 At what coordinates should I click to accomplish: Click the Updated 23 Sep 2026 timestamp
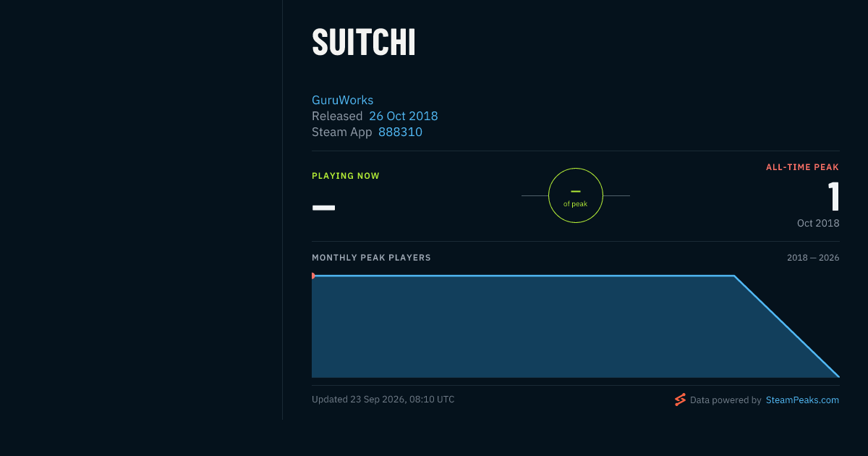click(x=383, y=399)
